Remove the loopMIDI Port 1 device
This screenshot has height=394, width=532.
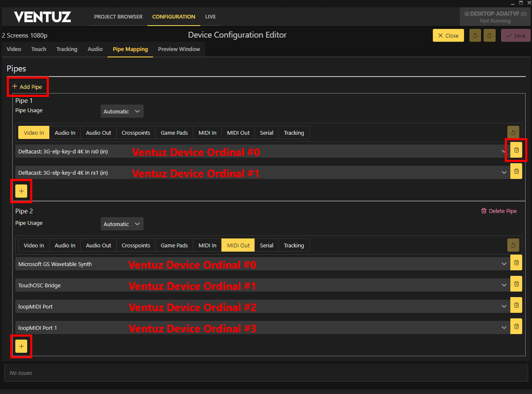[x=516, y=326]
